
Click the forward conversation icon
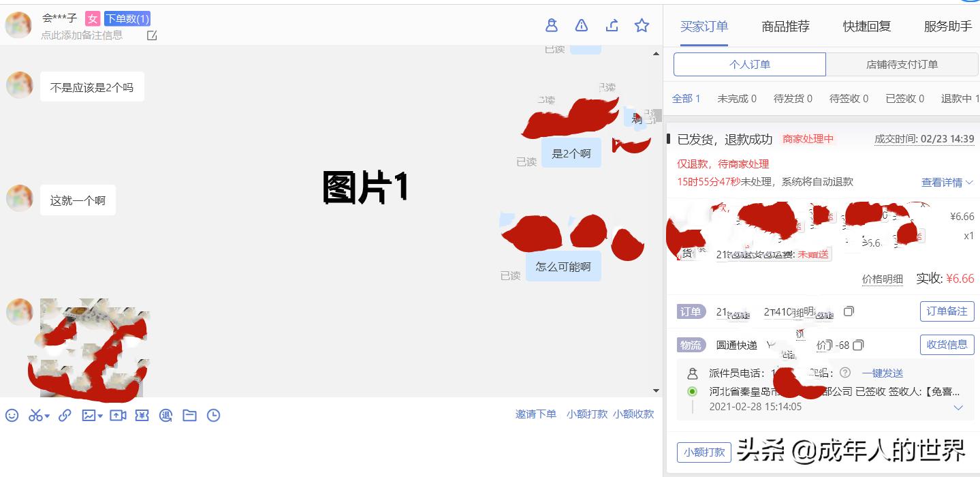pos(612,25)
